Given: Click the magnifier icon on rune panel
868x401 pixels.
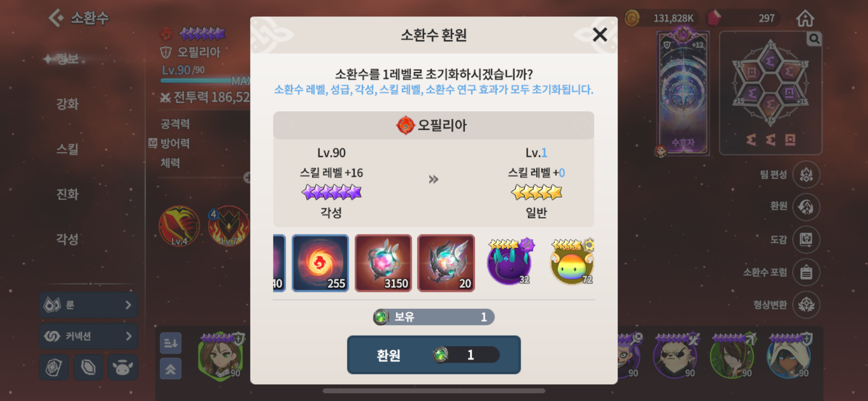Looking at the screenshot, I should coord(814,39).
